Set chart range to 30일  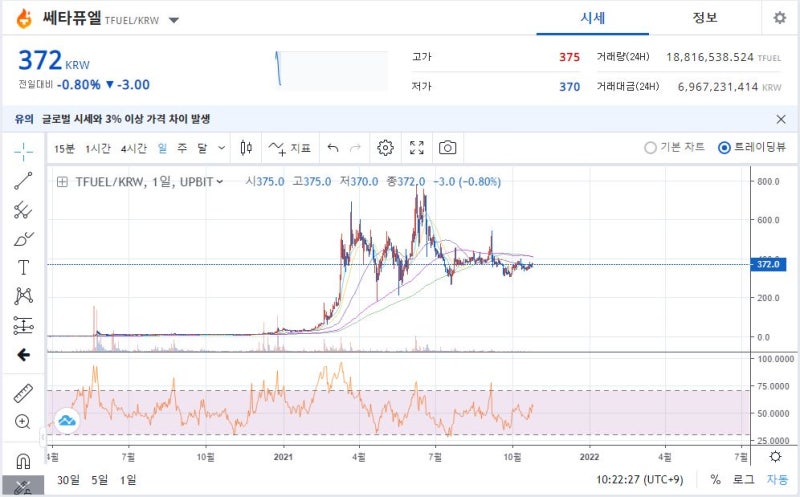coord(68,480)
